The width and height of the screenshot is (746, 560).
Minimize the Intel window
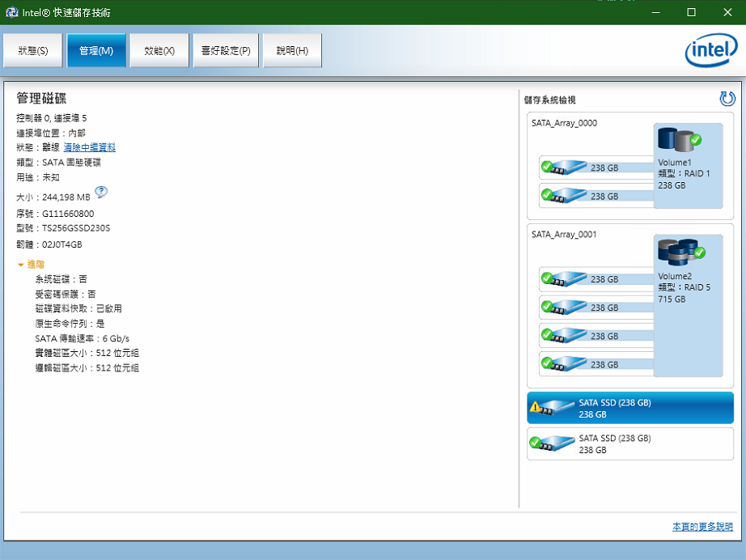[x=655, y=12]
